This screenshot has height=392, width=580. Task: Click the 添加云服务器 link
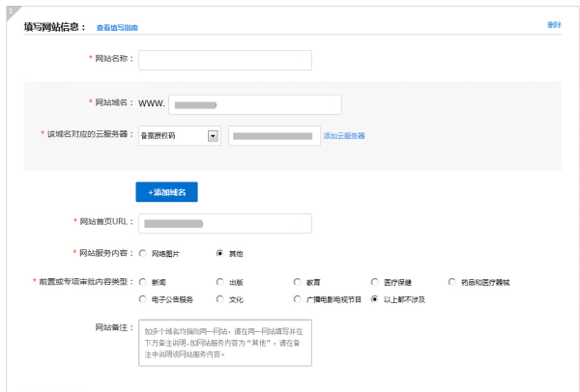(x=344, y=136)
